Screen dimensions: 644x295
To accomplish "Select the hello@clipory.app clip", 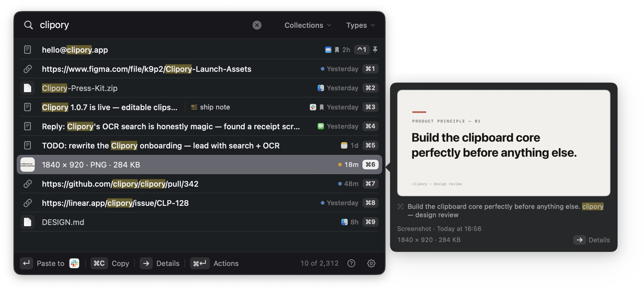I will (x=199, y=50).
